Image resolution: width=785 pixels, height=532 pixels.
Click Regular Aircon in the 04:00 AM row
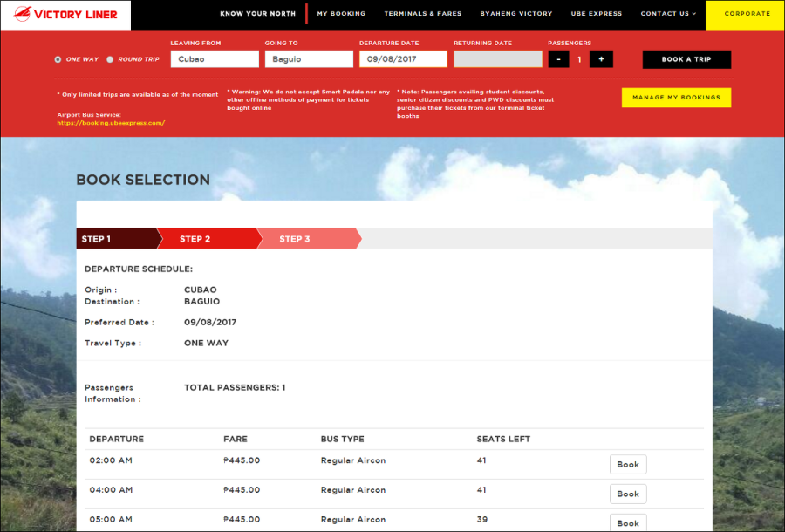(x=353, y=490)
